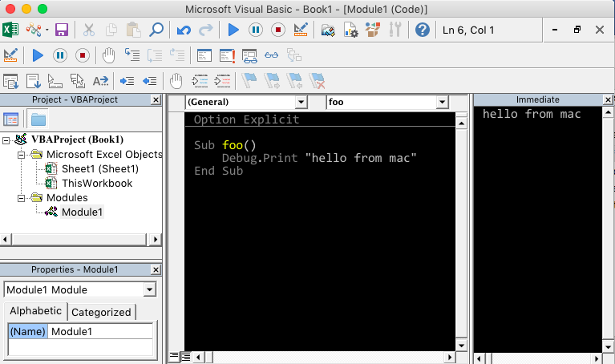This screenshot has height=364, width=615.
Task: Click the Step Over debug icon
Action: pos(155,55)
